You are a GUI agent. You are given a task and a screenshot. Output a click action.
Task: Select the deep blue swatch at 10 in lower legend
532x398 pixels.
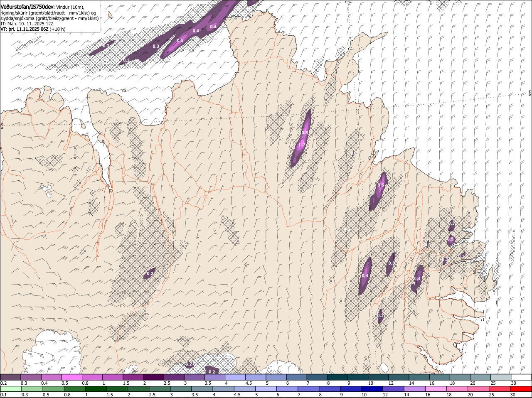373,389
